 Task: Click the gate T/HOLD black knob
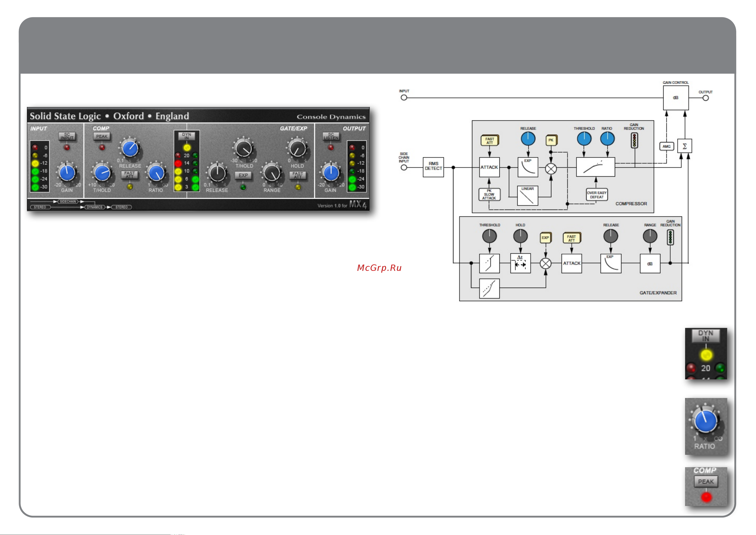[x=244, y=148]
